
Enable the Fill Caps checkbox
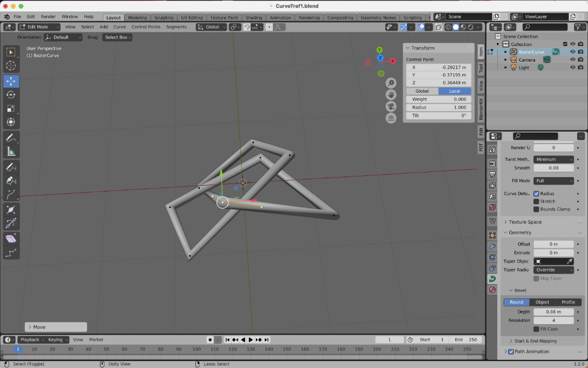[x=536, y=329]
